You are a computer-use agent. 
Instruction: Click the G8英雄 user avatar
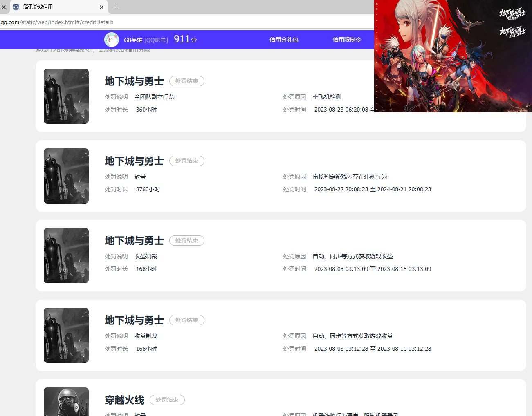click(x=112, y=40)
